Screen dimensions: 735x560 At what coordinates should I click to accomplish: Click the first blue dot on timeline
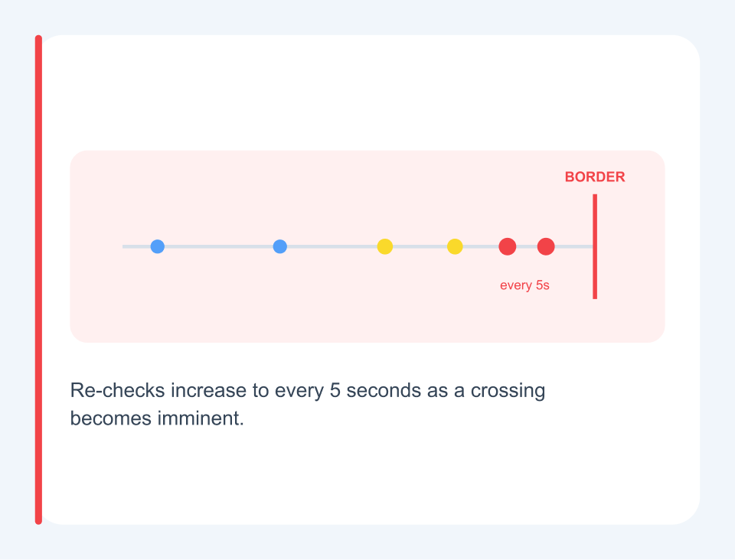click(x=158, y=246)
